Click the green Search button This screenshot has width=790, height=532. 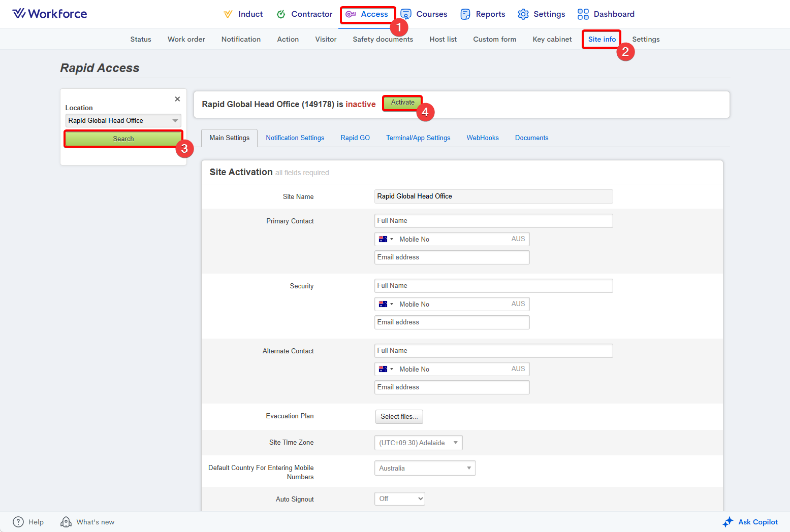[123, 139]
